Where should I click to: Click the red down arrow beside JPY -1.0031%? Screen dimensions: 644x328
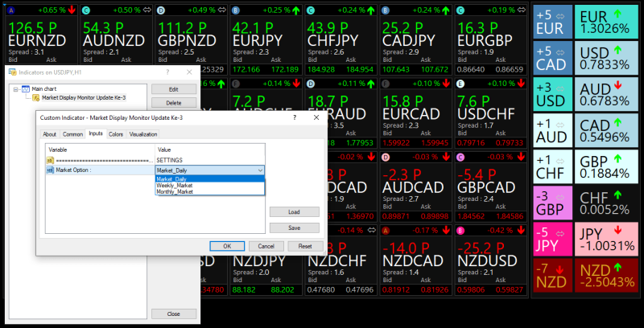pyautogui.click(x=617, y=231)
